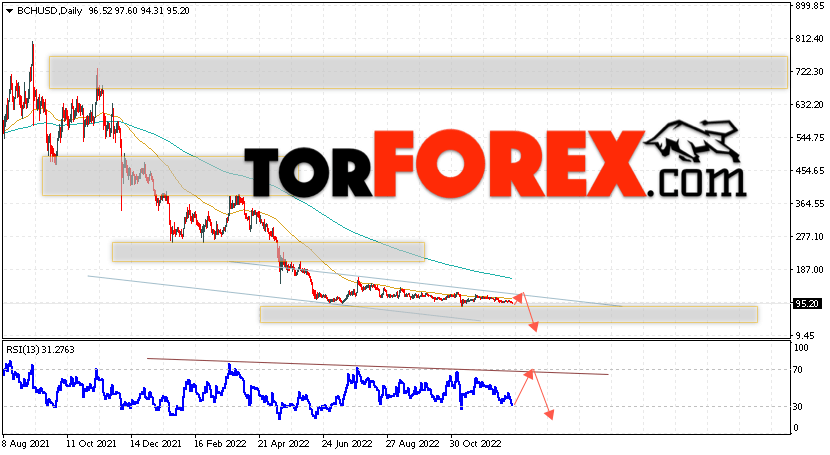Click the RSI scale label 100
The width and height of the screenshot is (830, 455).
click(x=801, y=348)
